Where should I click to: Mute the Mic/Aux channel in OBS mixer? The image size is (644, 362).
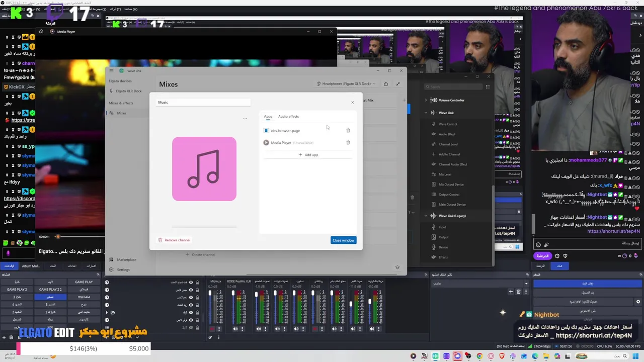[x=212, y=329]
